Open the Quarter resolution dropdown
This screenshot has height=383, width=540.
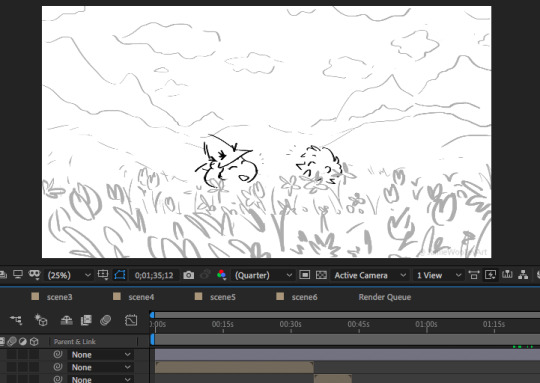pos(263,275)
